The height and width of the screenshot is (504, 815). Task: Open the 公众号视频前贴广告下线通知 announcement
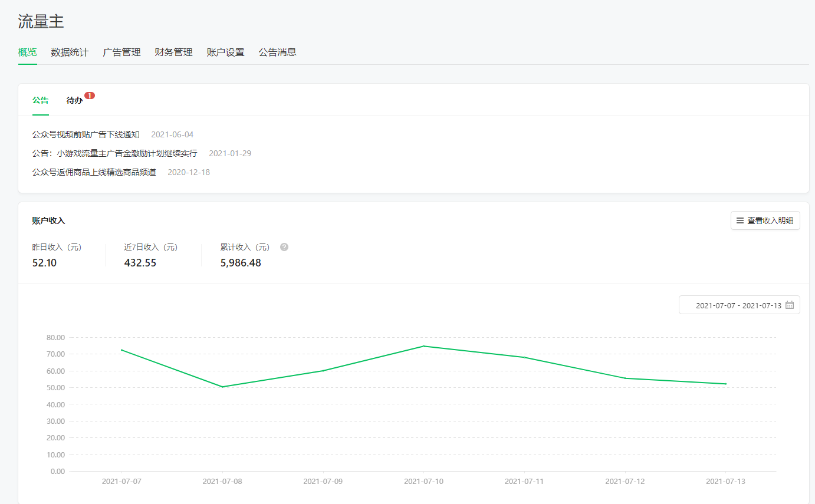click(x=86, y=135)
